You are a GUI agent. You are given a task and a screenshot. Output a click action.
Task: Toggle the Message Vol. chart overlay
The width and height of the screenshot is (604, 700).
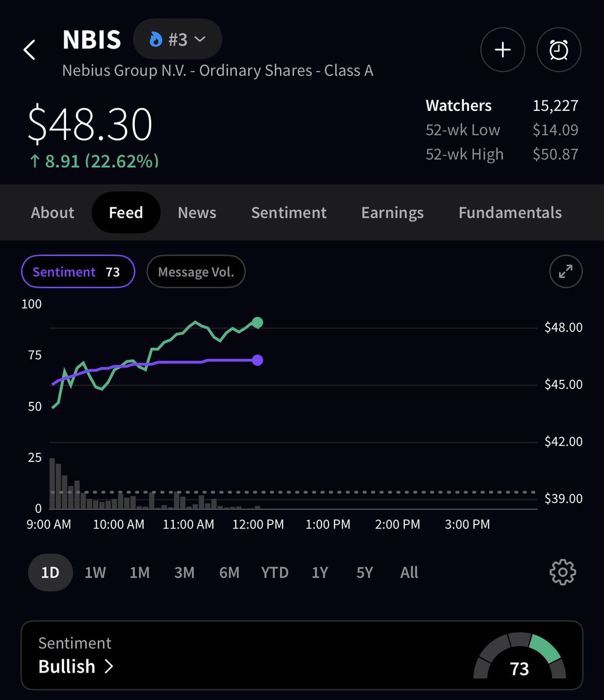click(196, 272)
